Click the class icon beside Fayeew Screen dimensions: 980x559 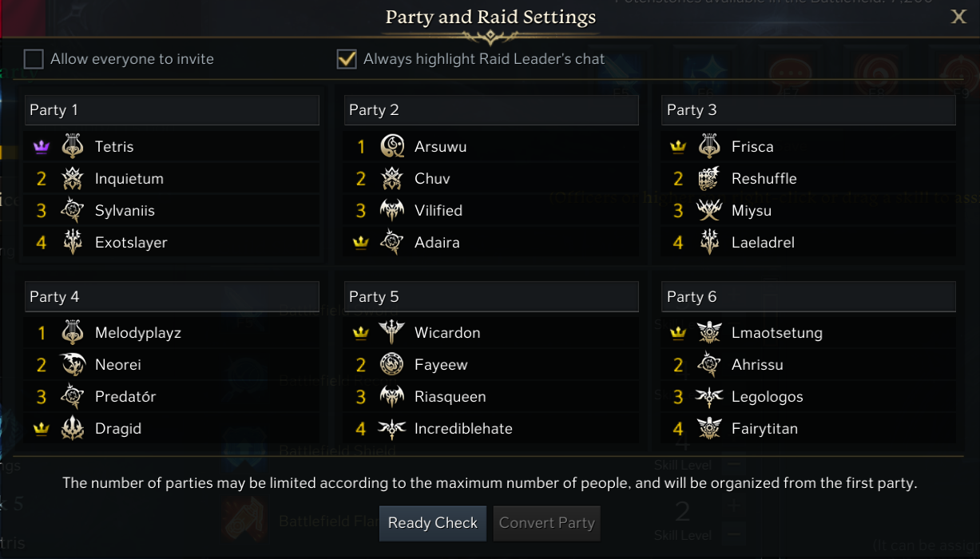point(392,365)
